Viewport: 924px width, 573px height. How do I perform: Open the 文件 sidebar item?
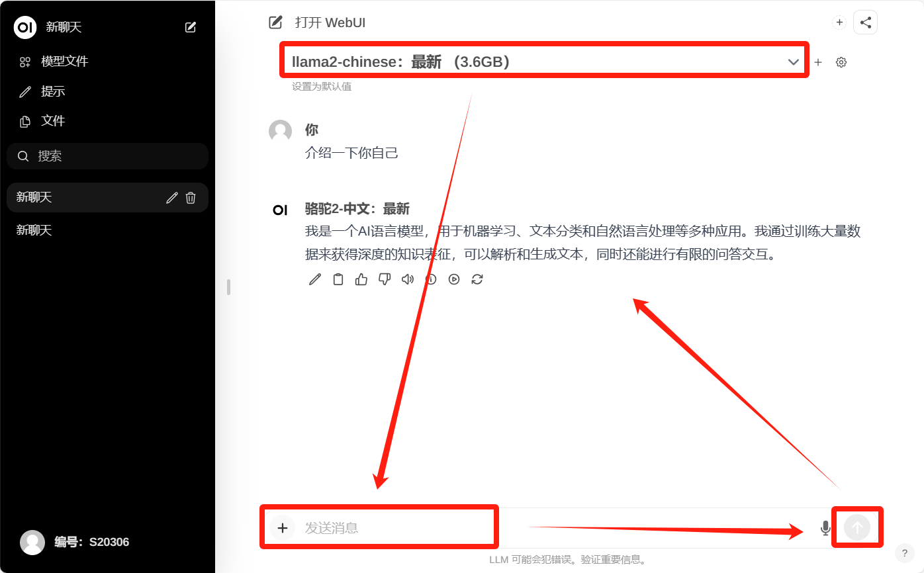(x=53, y=121)
